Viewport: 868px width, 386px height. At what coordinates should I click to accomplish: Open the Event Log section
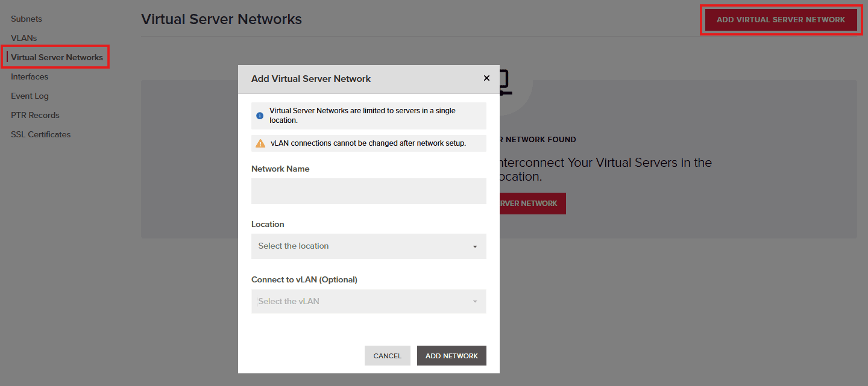click(30, 96)
